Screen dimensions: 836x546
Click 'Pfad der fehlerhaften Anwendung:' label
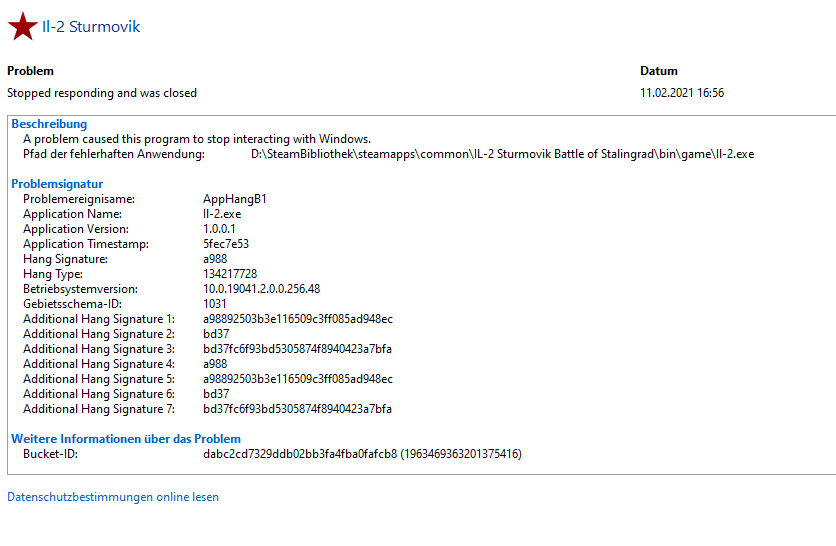point(114,154)
